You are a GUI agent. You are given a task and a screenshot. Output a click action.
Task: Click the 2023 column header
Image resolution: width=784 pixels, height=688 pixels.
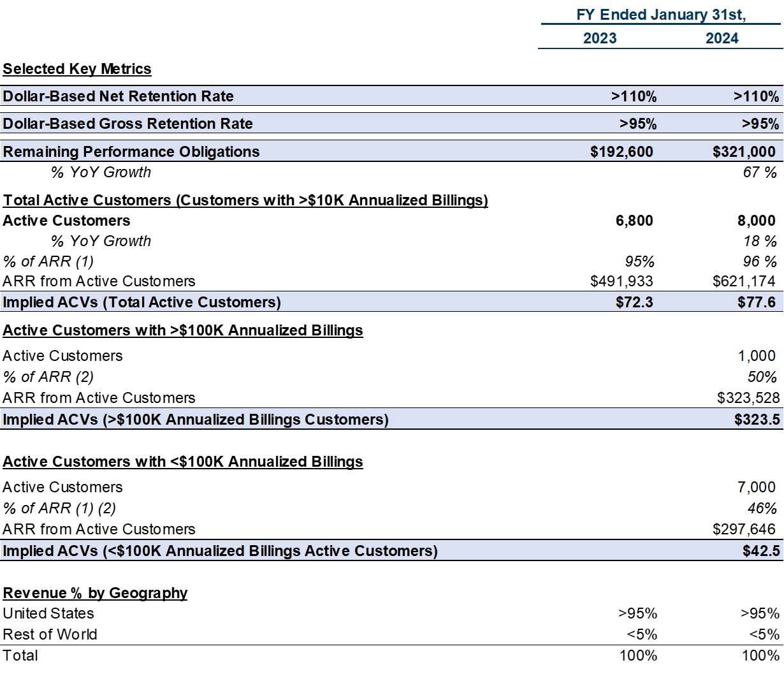click(x=600, y=38)
